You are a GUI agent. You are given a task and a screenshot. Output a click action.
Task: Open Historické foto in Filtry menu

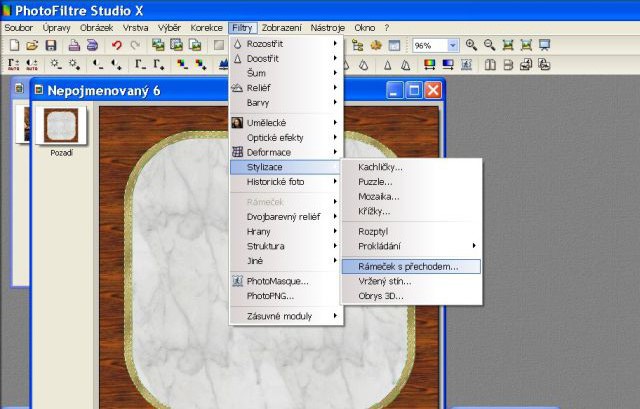pyautogui.click(x=287, y=182)
